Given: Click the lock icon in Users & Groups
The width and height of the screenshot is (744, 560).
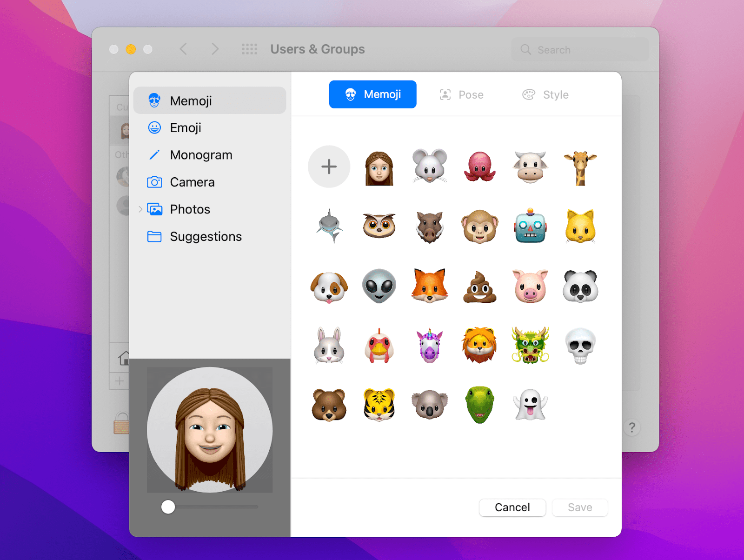Looking at the screenshot, I should pos(122,422).
